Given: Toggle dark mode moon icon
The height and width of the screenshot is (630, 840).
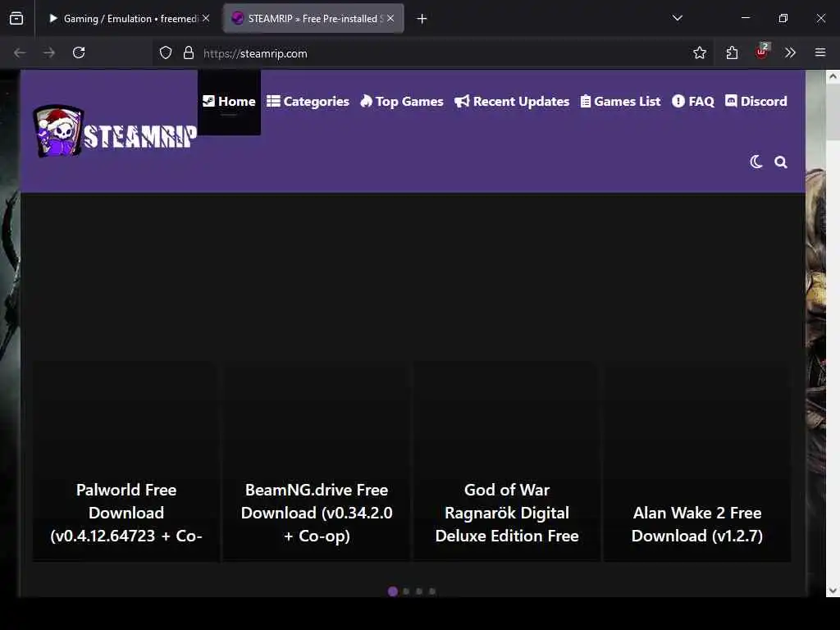Looking at the screenshot, I should pos(756,162).
